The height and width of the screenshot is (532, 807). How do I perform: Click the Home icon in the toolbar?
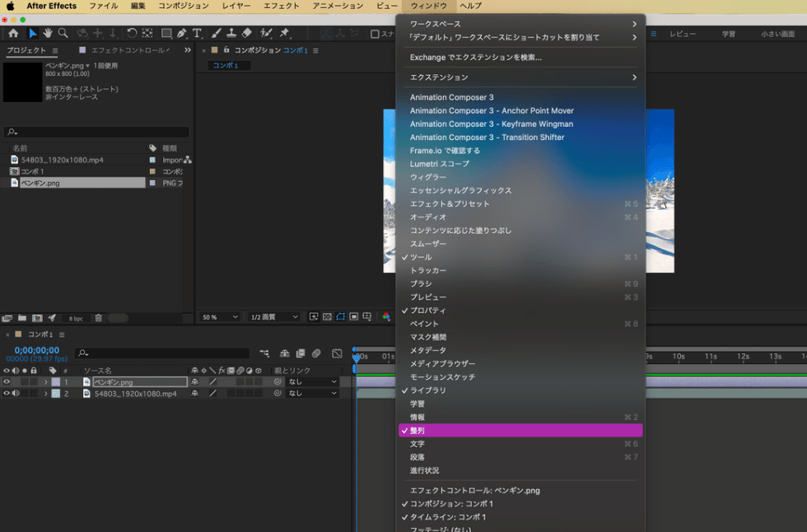coord(13,33)
